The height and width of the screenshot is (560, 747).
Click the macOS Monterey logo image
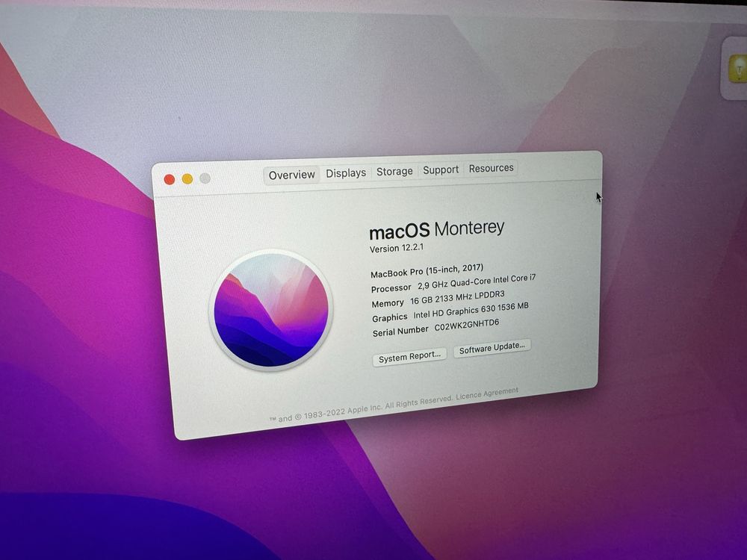pos(270,310)
